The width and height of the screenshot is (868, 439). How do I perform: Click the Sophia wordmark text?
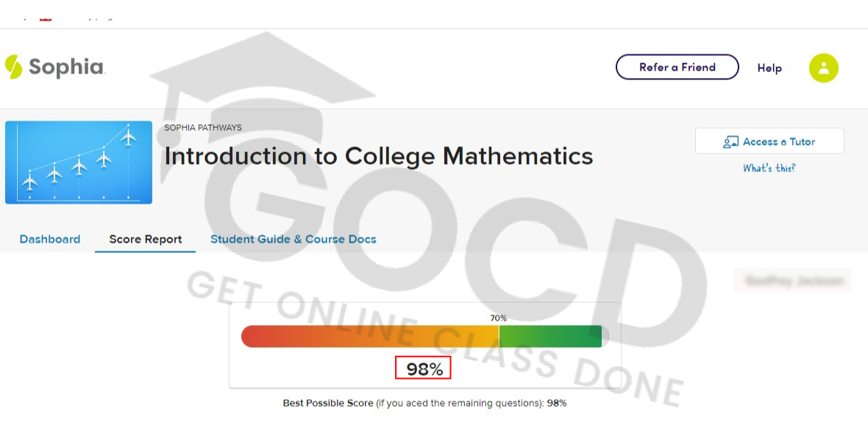coord(66,68)
